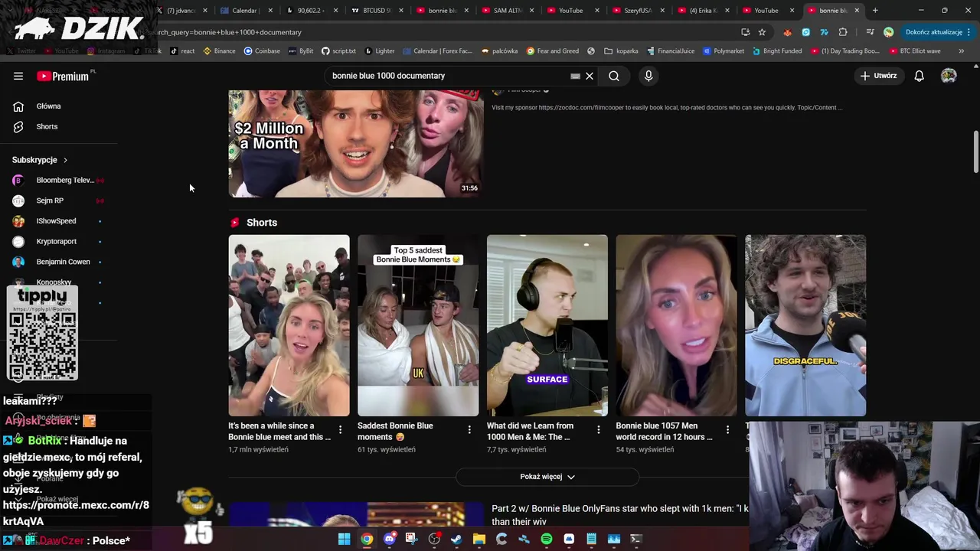The width and height of the screenshot is (980, 551).
Task: Open the on-screen keyboard icon in search
Action: pos(575,76)
